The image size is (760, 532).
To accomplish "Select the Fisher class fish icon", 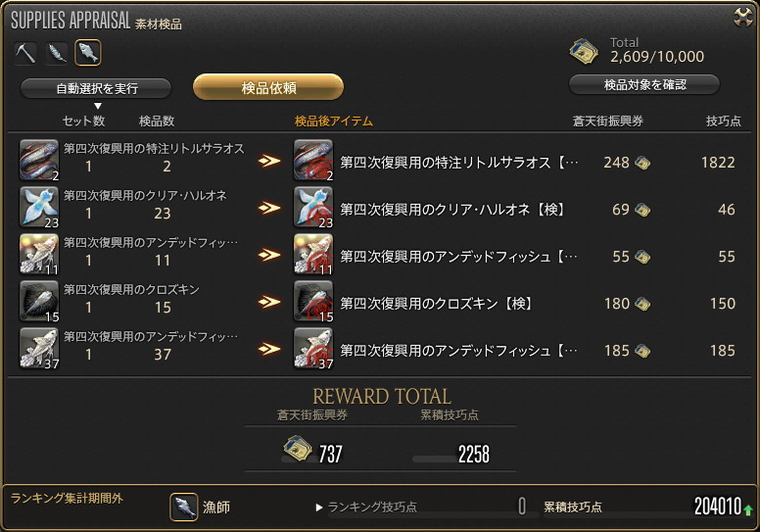I will tap(88, 52).
